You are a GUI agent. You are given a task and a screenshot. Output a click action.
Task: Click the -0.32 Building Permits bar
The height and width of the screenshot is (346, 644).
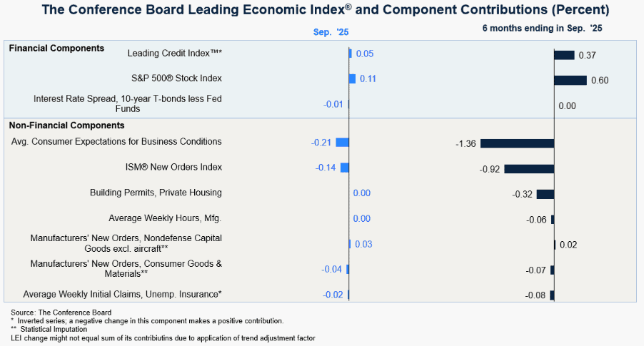pyautogui.click(x=545, y=194)
